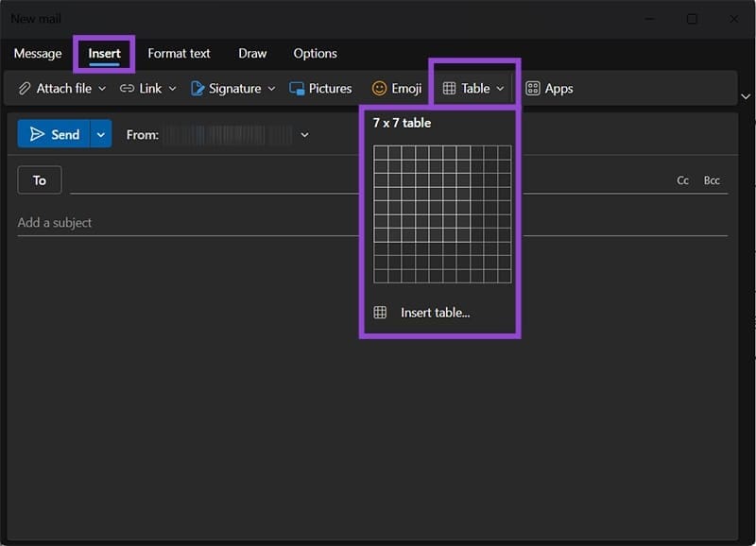Viewport: 756px width, 546px height.
Task: Open the Emoji picker
Action: (x=396, y=89)
